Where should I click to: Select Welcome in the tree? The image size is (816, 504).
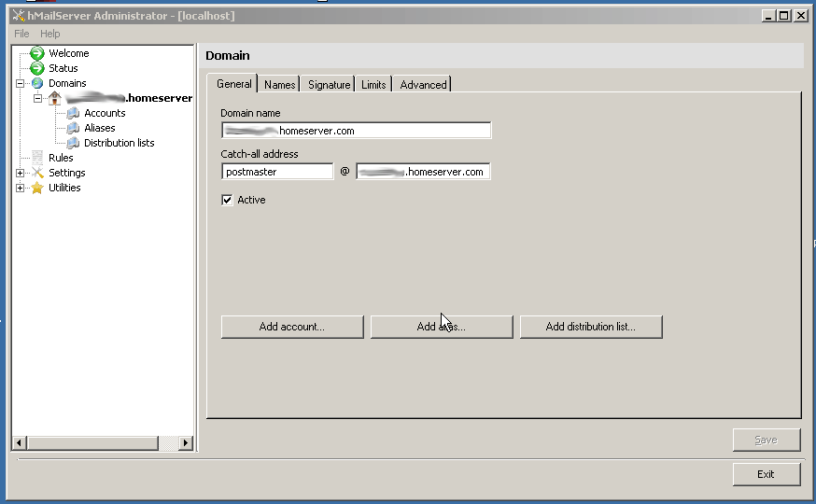tap(69, 53)
